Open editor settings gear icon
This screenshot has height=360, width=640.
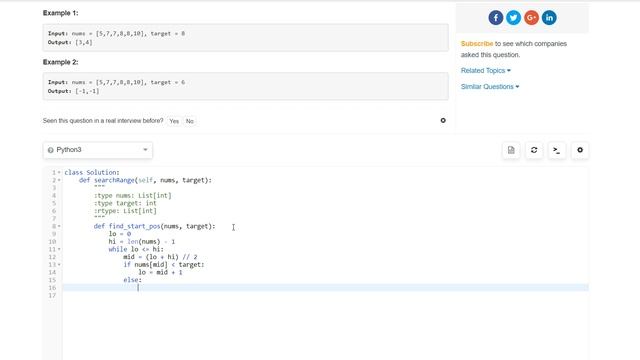point(580,150)
